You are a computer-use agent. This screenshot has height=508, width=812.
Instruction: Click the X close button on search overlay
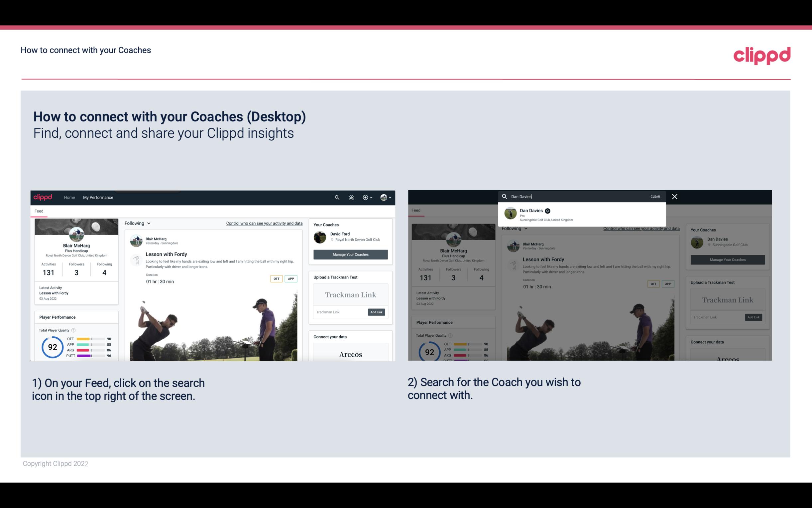[x=674, y=196]
